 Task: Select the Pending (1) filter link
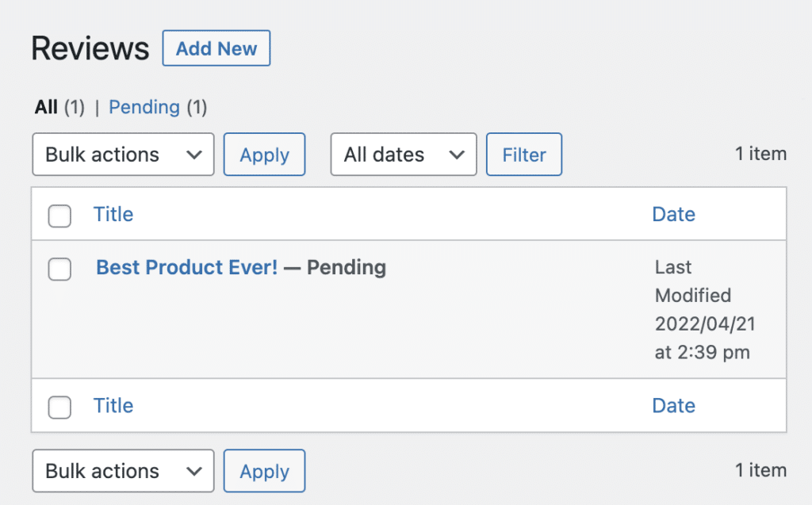[144, 106]
